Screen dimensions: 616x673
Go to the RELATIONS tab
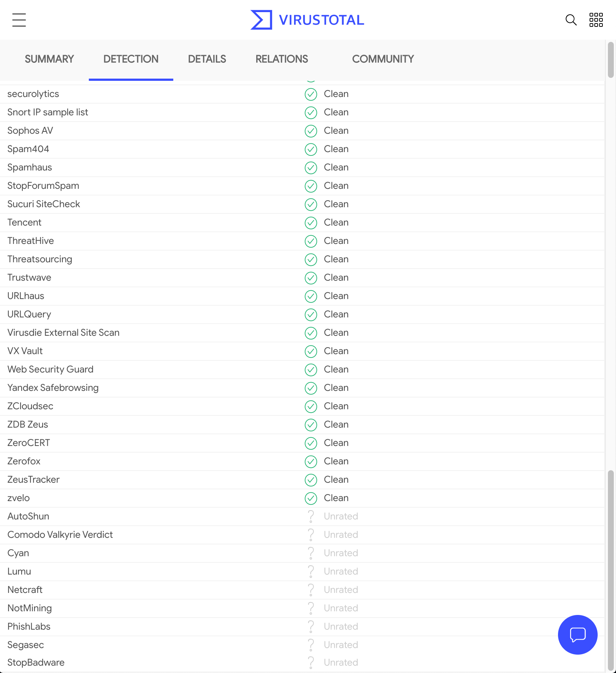pos(282,59)
